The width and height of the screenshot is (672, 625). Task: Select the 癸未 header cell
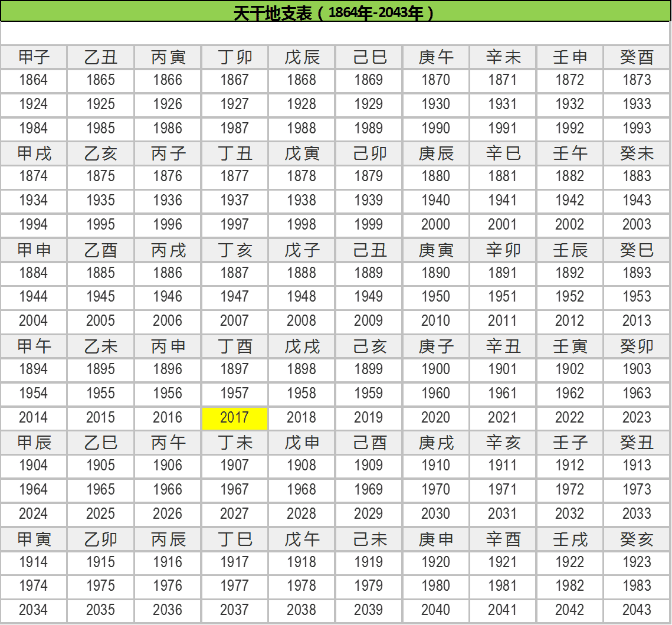(x=637, y=153)
